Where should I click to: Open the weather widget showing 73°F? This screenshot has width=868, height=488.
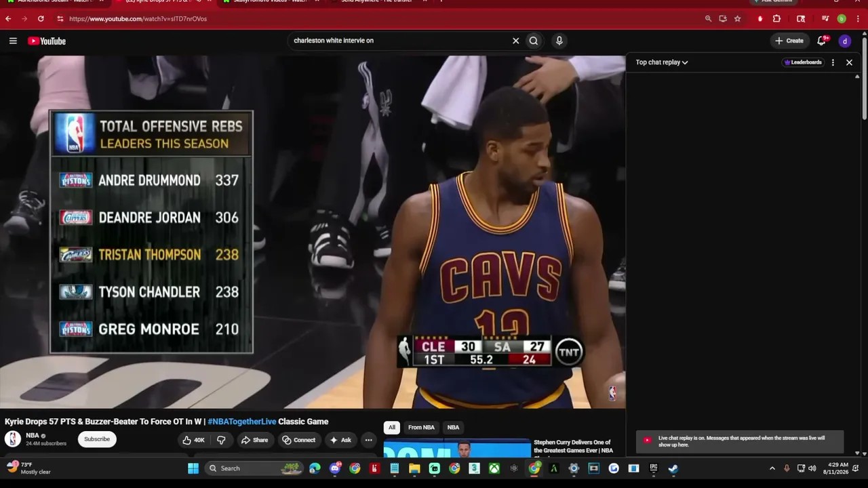click(x=29, y=468)
